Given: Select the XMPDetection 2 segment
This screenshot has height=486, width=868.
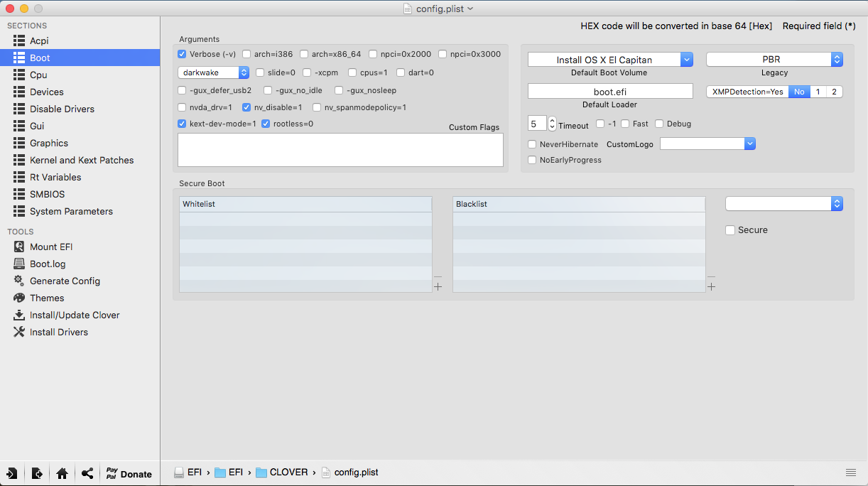Looking at the screenshot, I should click(834, 92).
